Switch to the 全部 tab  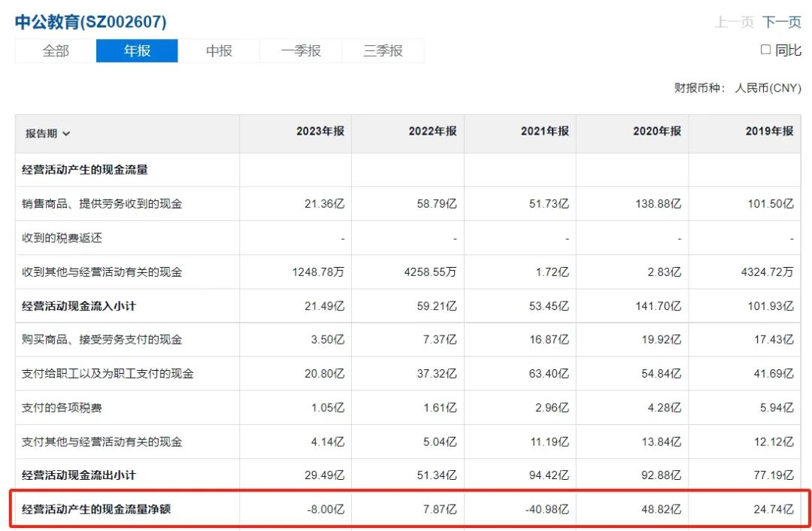(56, 51)
